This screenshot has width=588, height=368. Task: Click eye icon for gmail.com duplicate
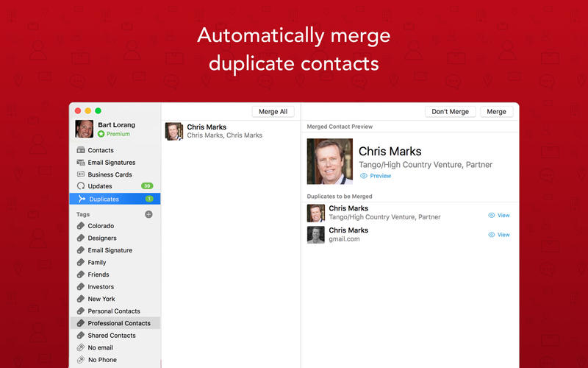[491, 235]
